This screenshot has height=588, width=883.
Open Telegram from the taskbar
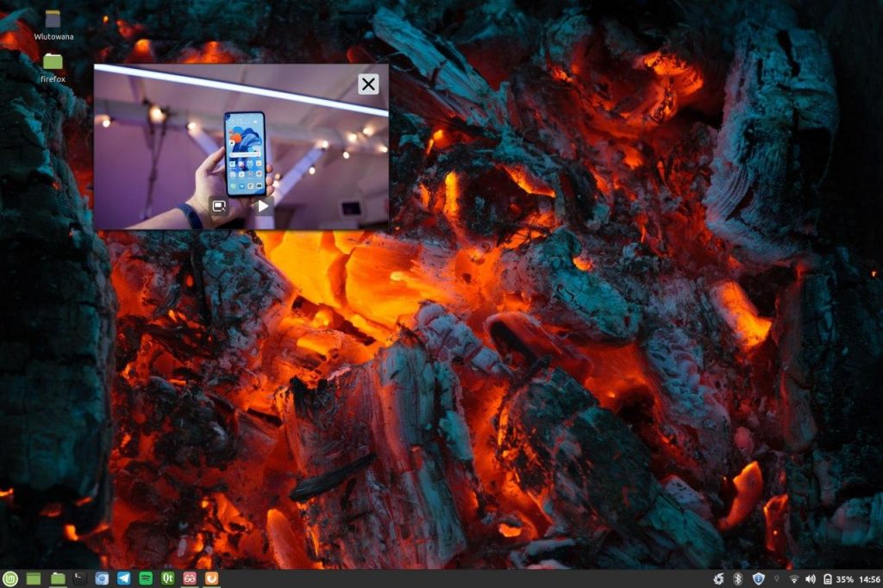pos(125,579)
